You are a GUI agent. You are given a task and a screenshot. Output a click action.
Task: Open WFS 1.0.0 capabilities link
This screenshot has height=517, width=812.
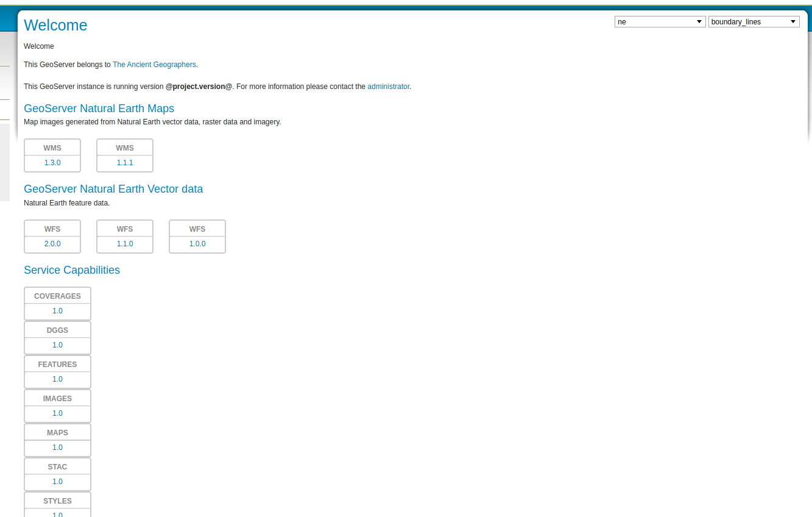click(x=197, y=244)
